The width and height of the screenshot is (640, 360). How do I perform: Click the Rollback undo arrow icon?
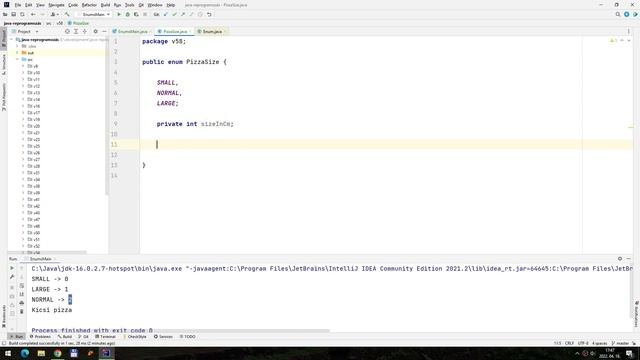pos(209,14)
